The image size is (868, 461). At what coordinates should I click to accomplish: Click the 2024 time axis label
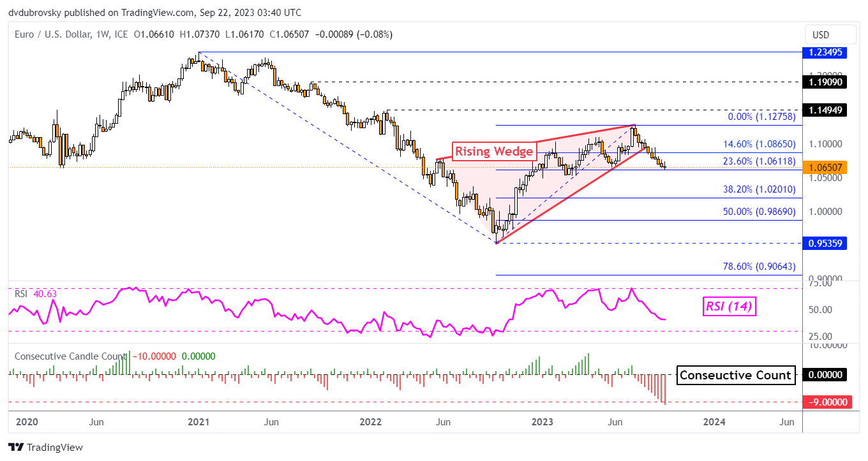click(714, 421)
